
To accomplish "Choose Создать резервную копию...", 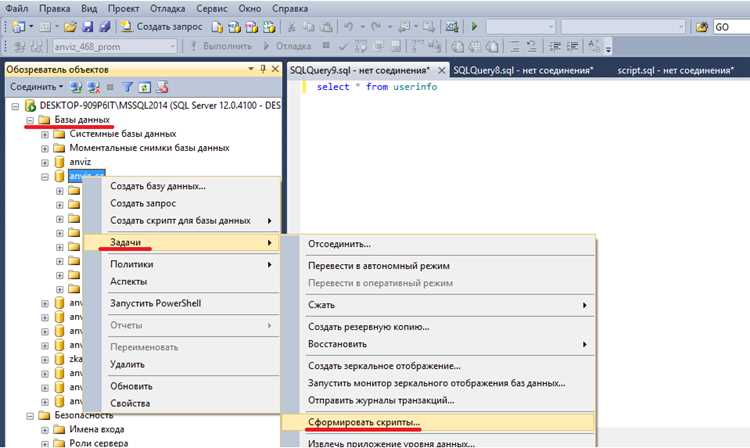I will (438, 327).
